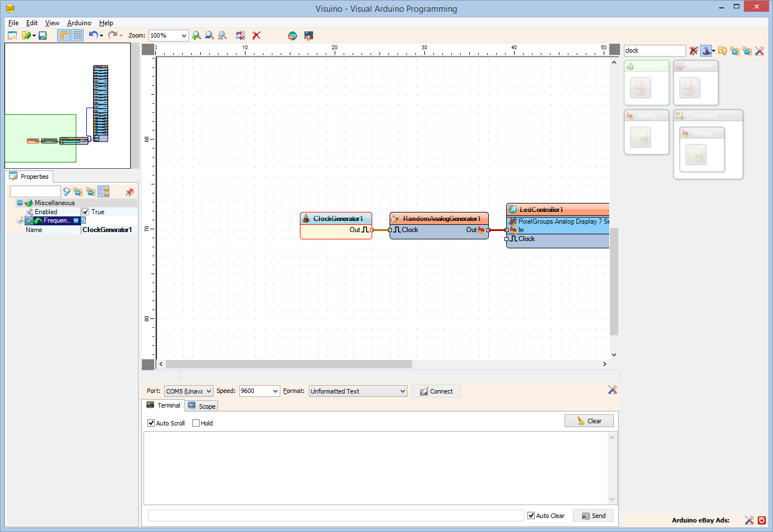Select the ClockGenerator1 block on canvas
Image resolution: width=773 pixels, height=532 pixels.
pos(336,225)
